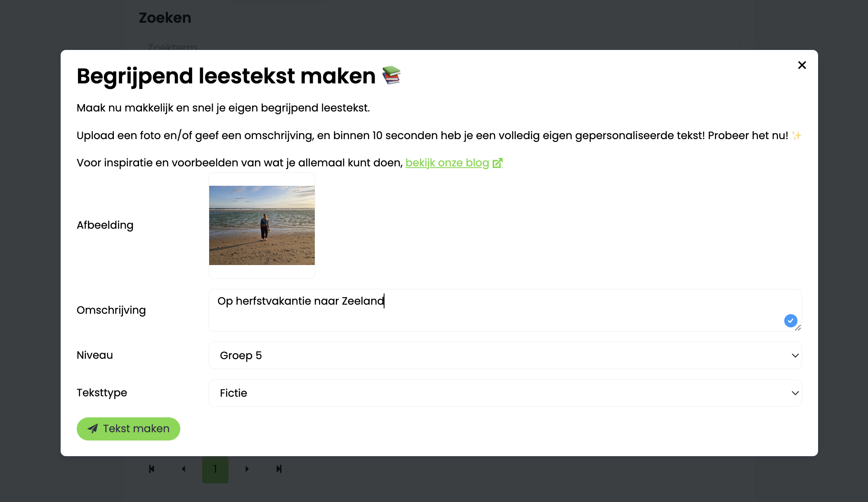The width and height of the screenshot is (868, 502).
Task: Go to next page arrow
Action: [247, 469]
